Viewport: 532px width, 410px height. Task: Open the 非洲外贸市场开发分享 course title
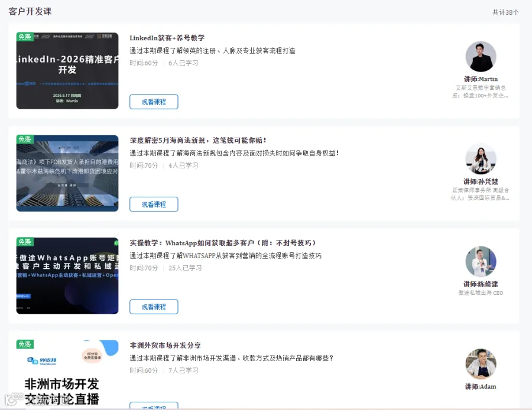click(166, 345)
